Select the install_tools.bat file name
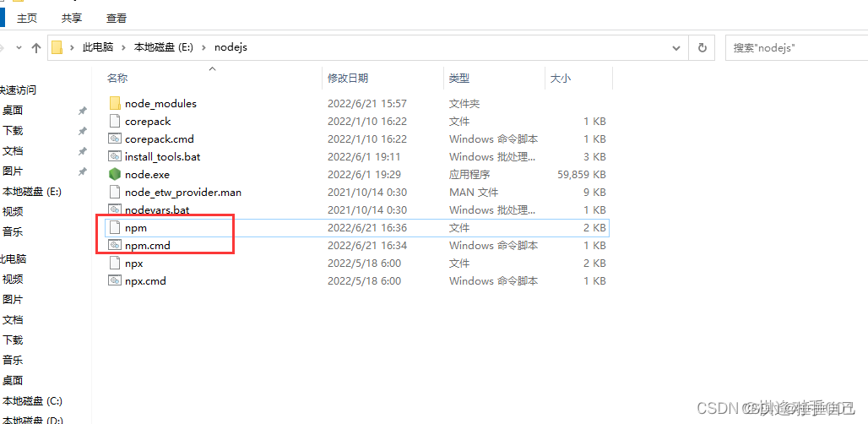Image resolution: width=868 pixels, height=424 pixels. point(163,156)
